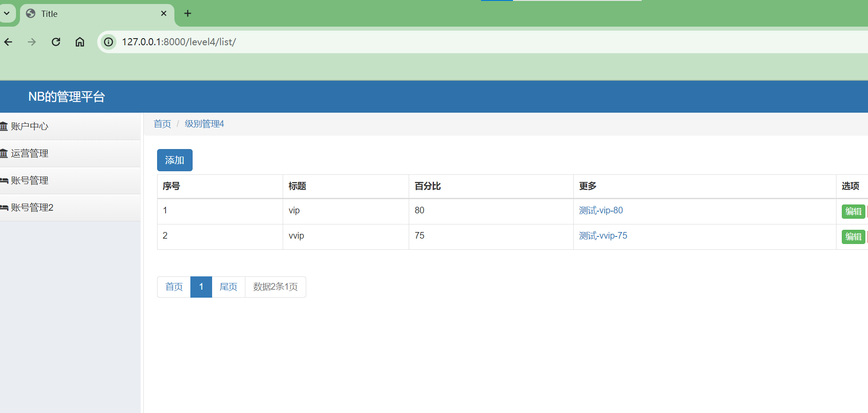Open 账号管理2 in the sidebar
This screenshot has width=868, height=413.
[70, 208]
